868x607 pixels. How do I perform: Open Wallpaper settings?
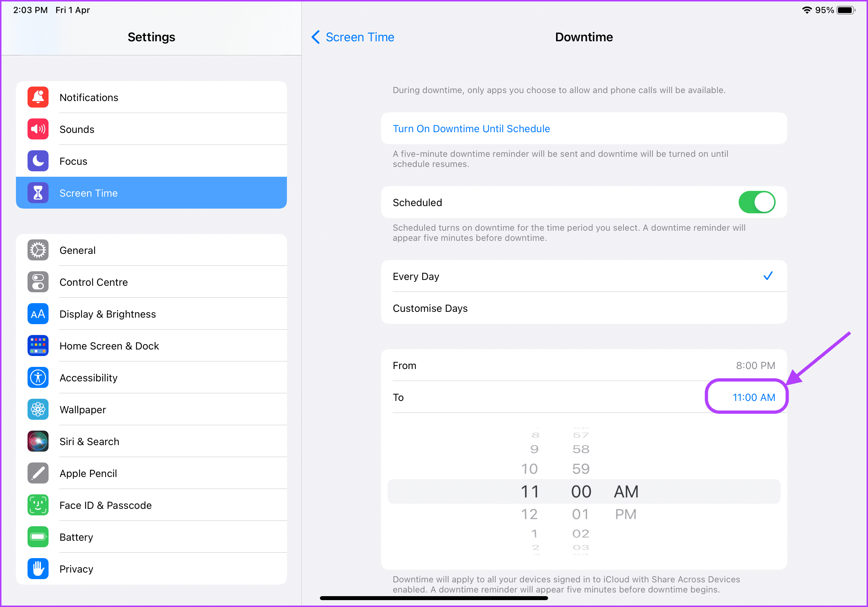tap(151, 409)
